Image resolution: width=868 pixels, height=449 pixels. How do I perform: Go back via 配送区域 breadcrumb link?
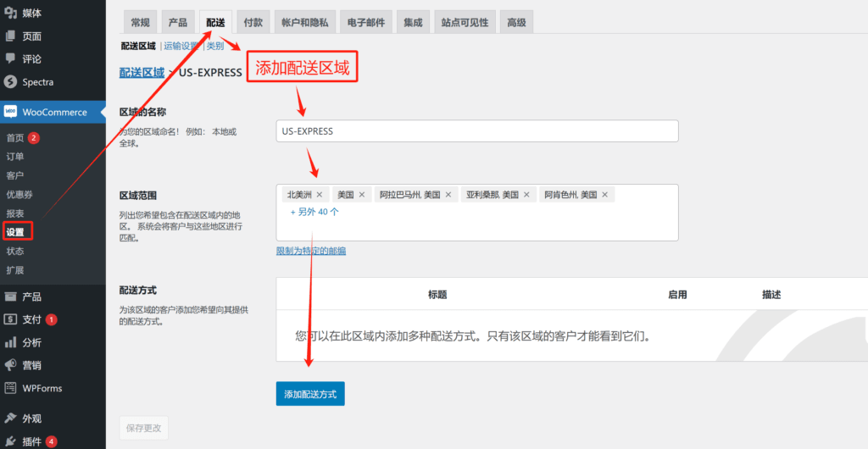click(x=142, y=73)
